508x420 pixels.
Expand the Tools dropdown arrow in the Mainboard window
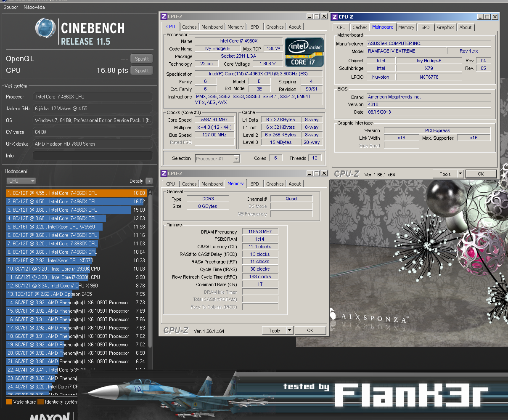tap(460, 174)
